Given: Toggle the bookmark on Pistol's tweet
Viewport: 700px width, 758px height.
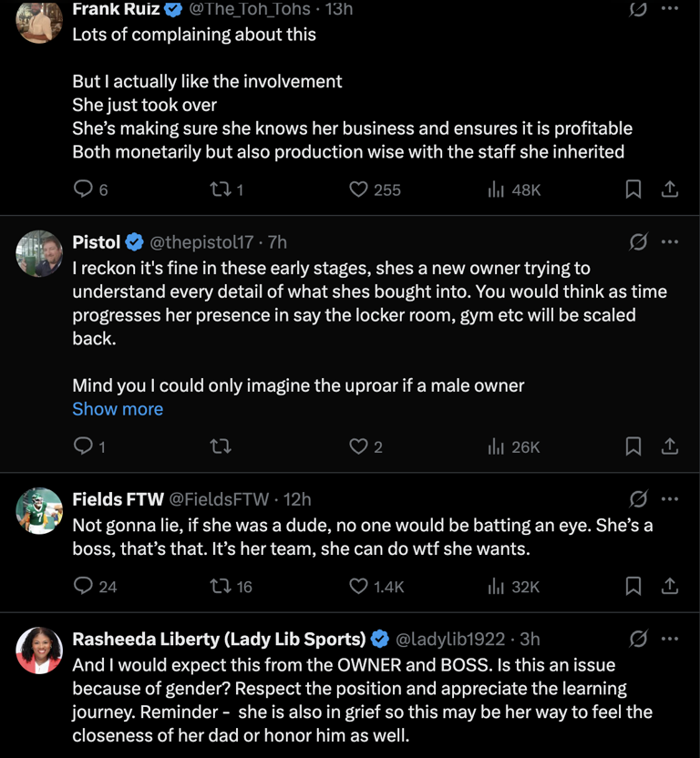Looking at the screenshot, I should [x=633, y=446].
